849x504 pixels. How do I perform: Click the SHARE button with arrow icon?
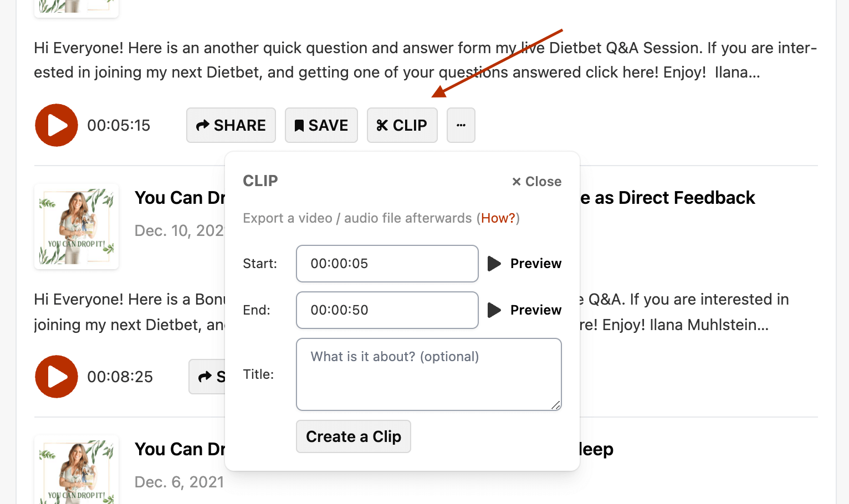[231, 125]
